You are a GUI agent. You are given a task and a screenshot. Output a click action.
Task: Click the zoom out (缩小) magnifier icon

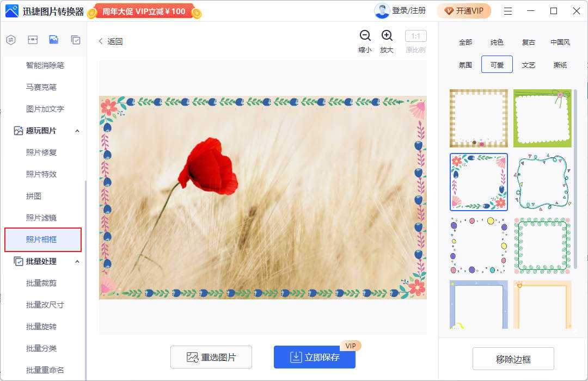[365, 36]
